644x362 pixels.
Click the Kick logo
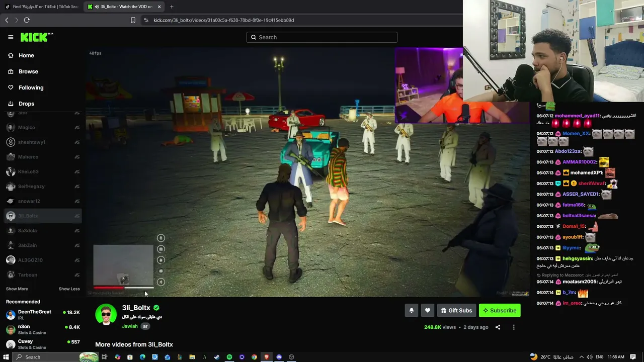coord(36,37)
